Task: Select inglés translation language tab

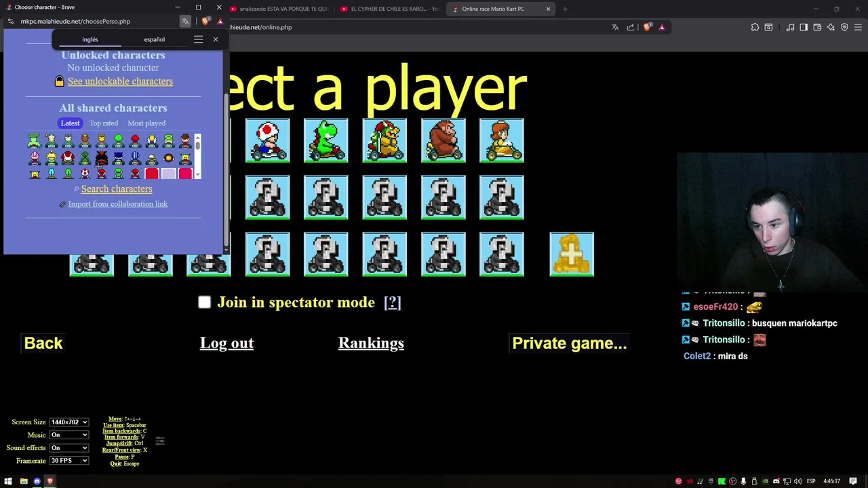Action: (x=90, y=39)
